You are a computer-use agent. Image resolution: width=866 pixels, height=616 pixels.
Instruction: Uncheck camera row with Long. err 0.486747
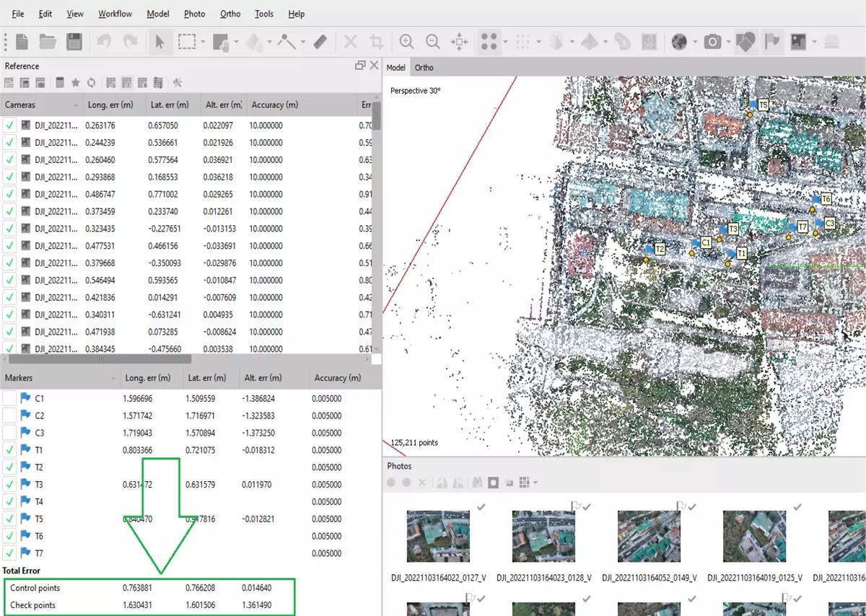[9, 194]
